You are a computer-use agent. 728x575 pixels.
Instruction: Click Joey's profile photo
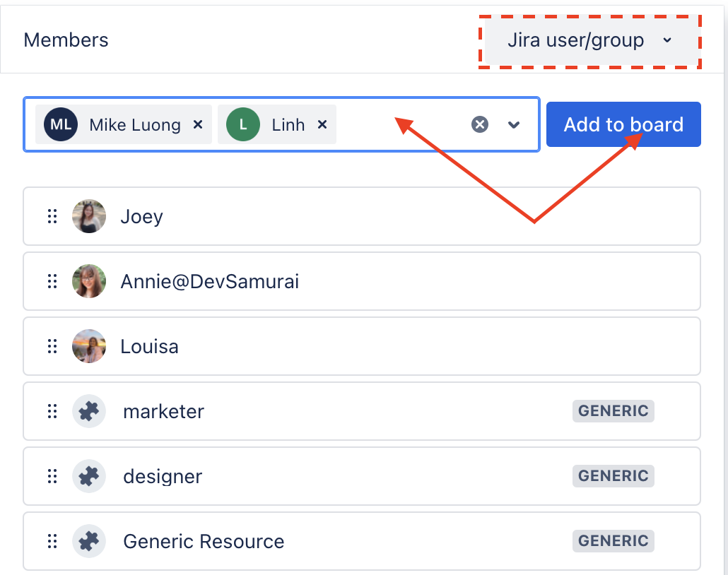tap(89, 216)
